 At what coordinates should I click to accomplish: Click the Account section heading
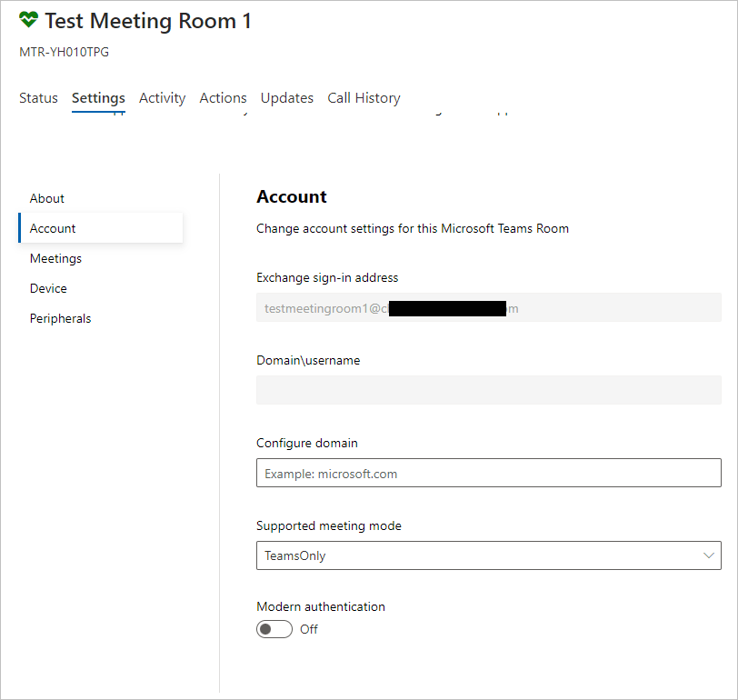tap(292, 196)
